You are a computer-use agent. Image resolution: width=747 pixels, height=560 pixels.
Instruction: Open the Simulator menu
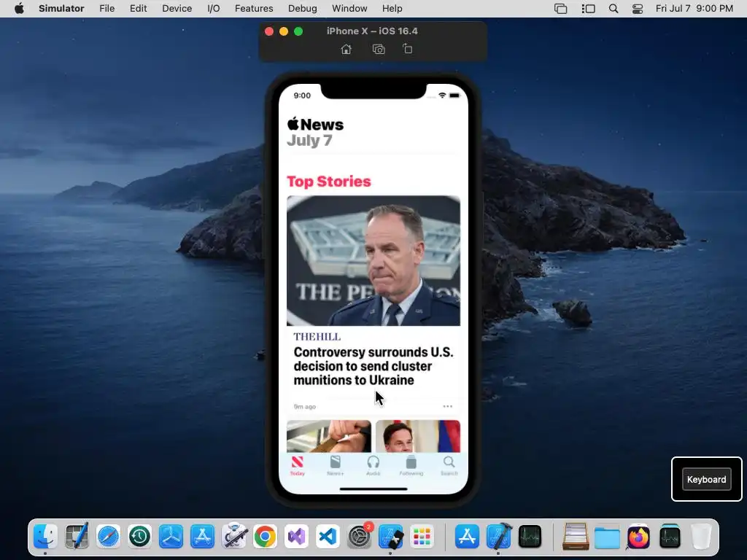click(x=61, y=9)
